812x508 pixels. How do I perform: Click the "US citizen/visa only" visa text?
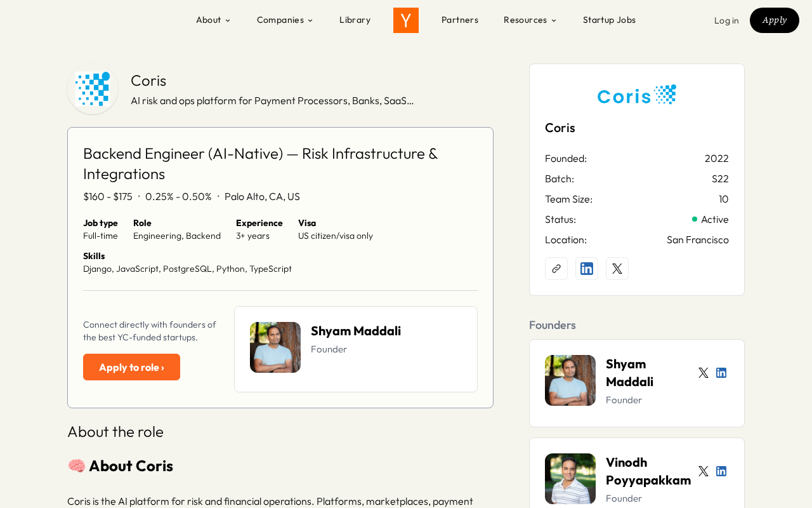(336, 236)
